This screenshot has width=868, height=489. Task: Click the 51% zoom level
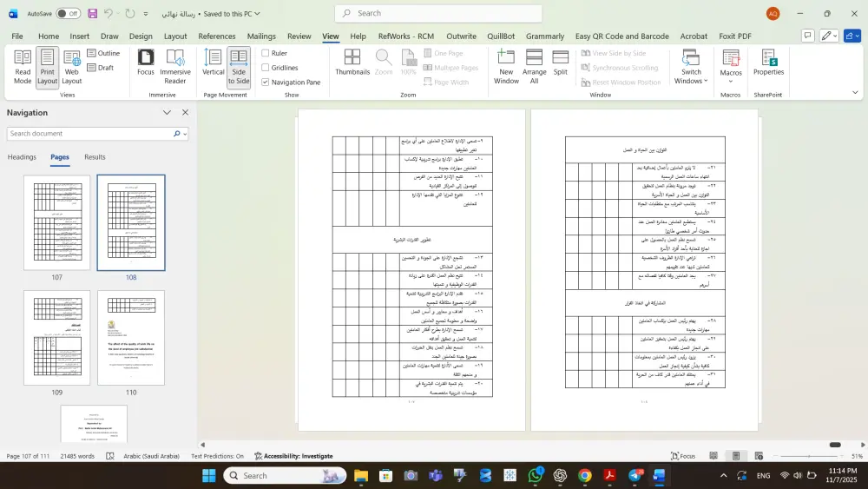coord(857,456)
